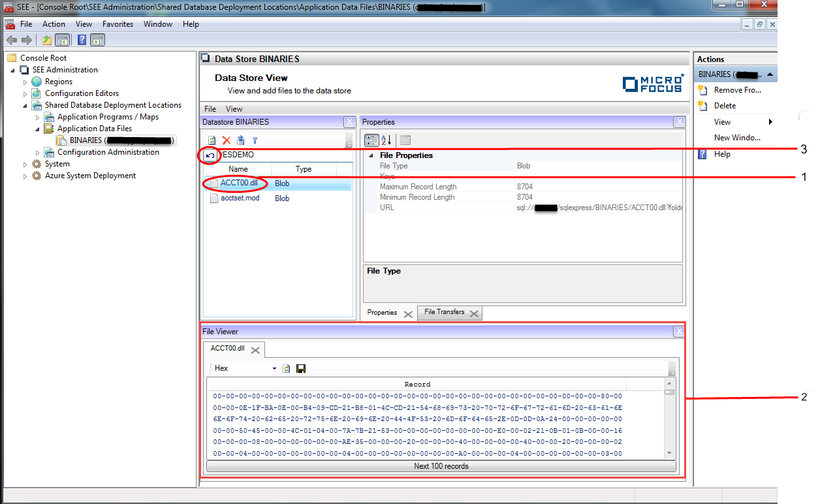Click the back arrow beside ESDEMO folder path

(x=210, y=156)
